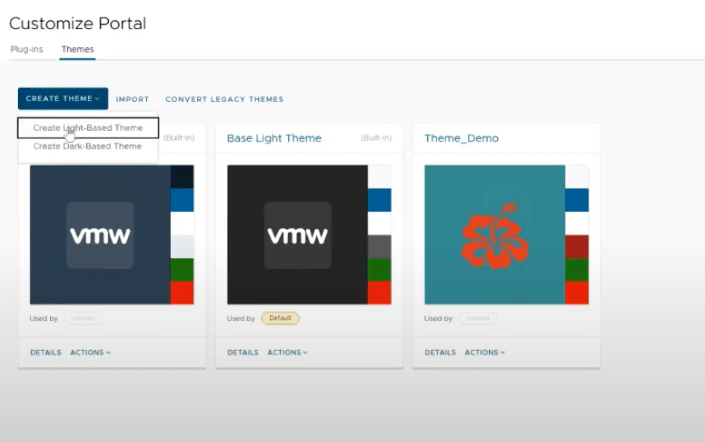The image size is (705, 442).
Task: Open DETAILS for Base Light Theme
Action: coord(243,352)
